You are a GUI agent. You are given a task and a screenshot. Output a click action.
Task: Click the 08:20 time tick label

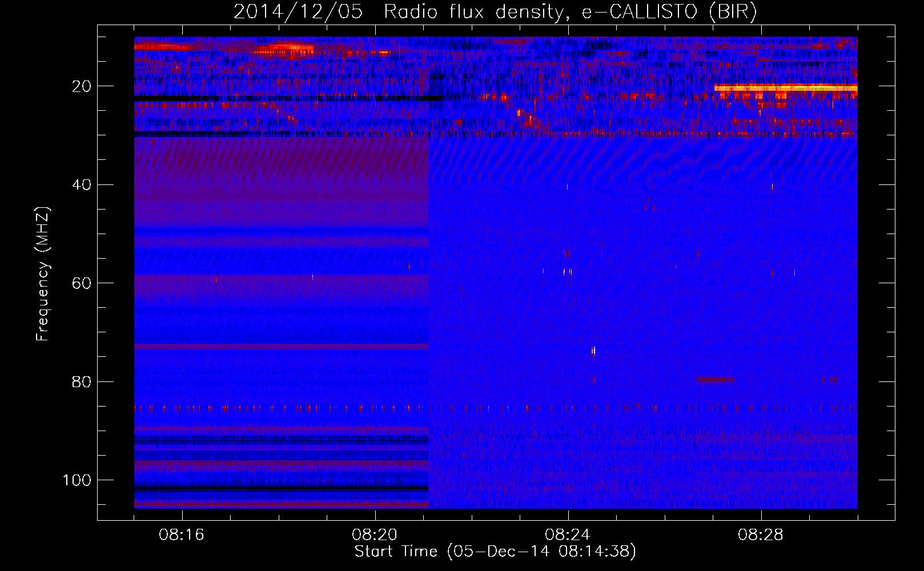point(375,535)
